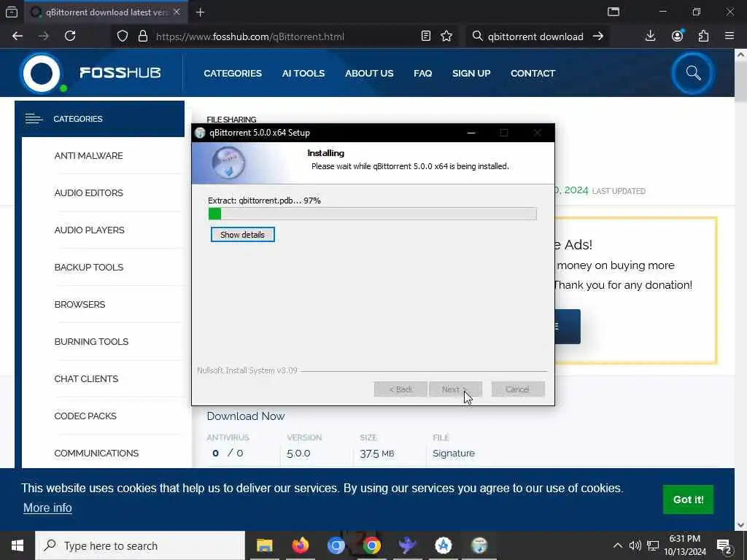Open SIGN UP in the navigation
Image resolution: width=747 pixels, height=560 pixels.
471,74
